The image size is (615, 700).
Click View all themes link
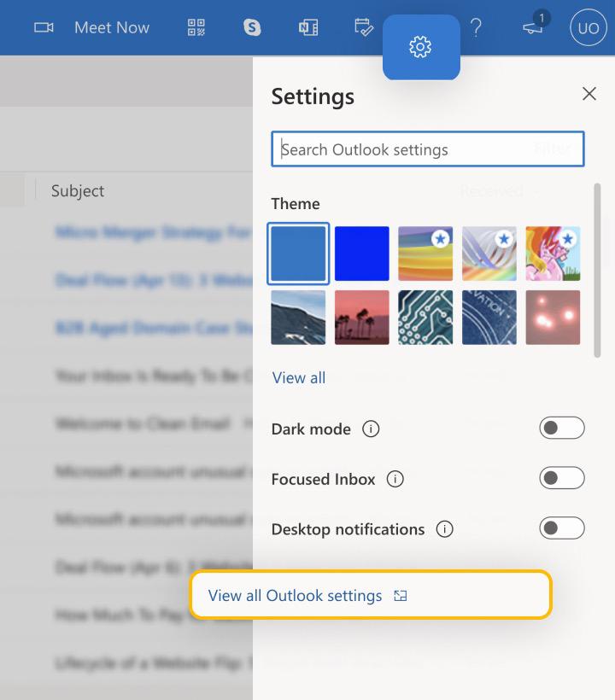click(298, 377)
